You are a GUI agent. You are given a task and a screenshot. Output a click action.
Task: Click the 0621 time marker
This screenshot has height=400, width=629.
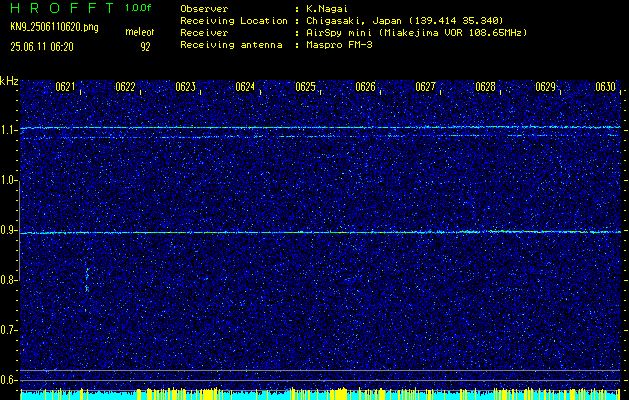point(65,87)
